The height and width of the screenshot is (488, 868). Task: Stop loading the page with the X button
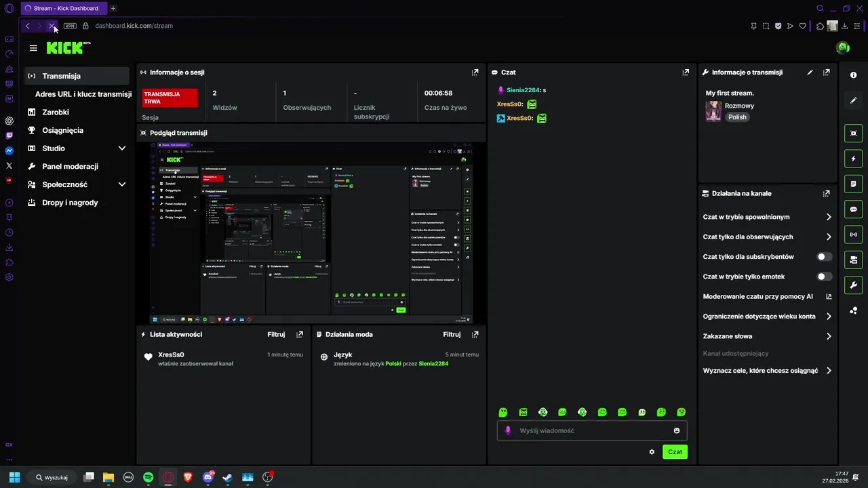pyautogui.click(x=52, y=26)
